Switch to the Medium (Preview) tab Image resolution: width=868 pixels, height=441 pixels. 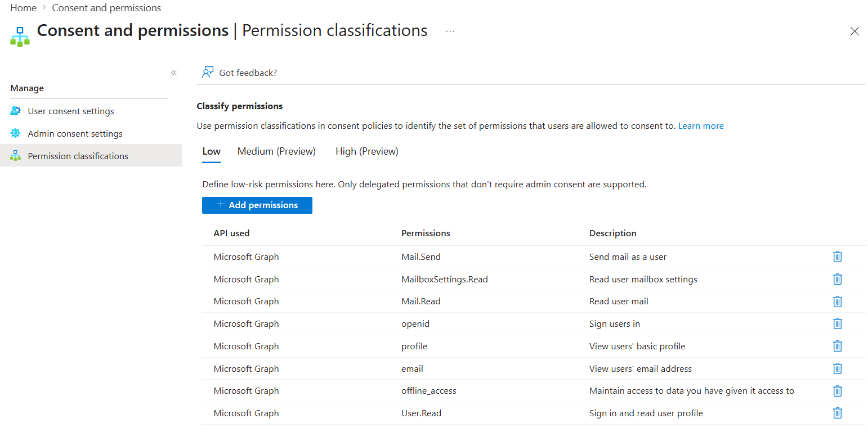pos(276,151)
